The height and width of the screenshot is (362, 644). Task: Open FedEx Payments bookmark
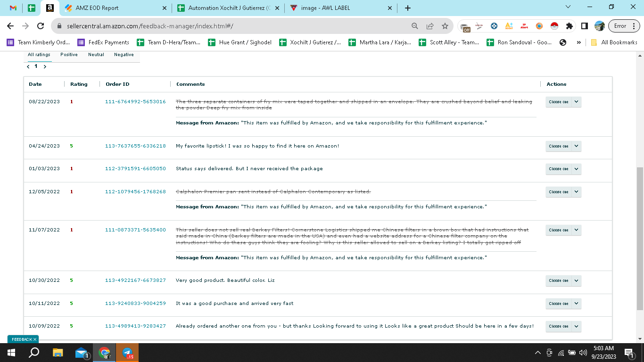[103, 42]
